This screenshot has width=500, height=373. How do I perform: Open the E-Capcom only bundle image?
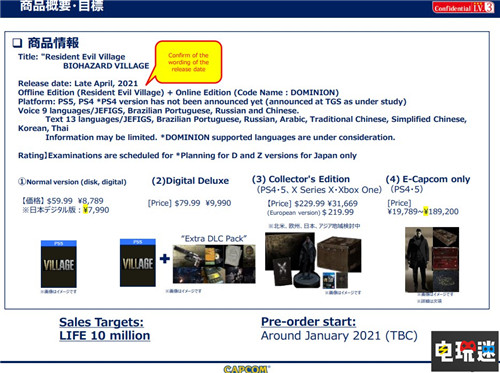(x=432, y=259)
